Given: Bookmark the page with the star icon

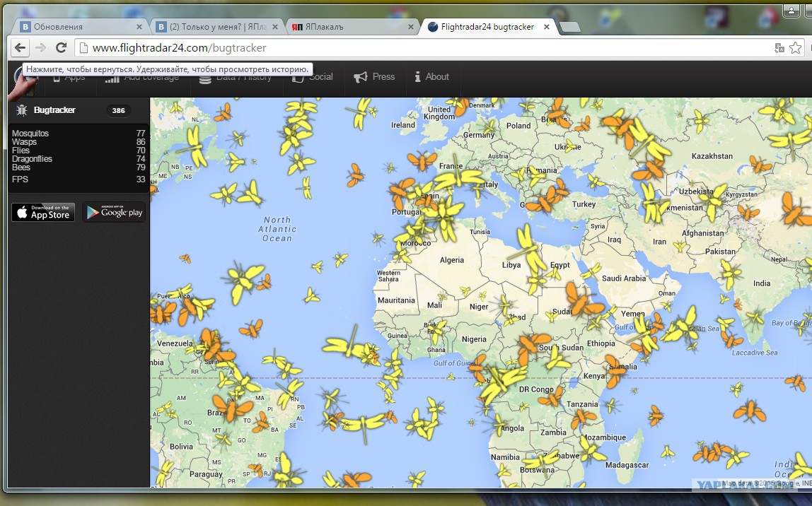Looking at the screenshot, I should tap(796, 48).
